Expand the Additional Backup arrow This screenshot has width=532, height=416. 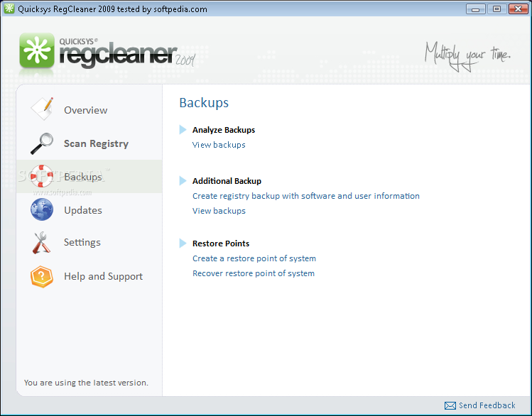coord(183,181)
